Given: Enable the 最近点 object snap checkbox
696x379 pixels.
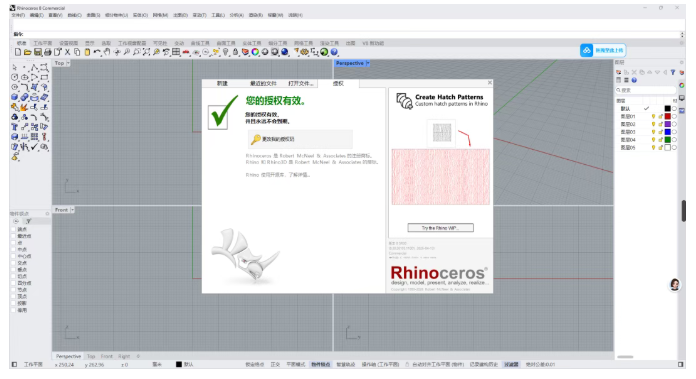Looking at the screenshot, I should coord(13,236).
